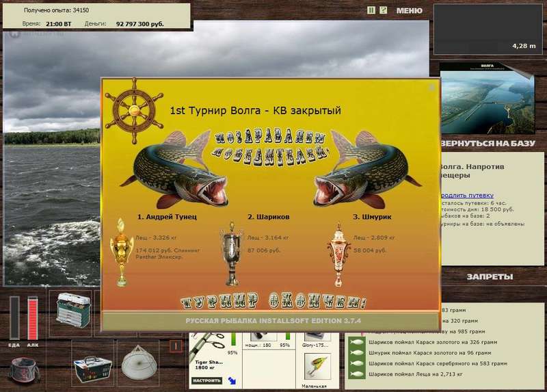Viewport: 547px width, 392px height.
Task: Click winner name 1. Андрей Тунец
Action: coord(167,217)
